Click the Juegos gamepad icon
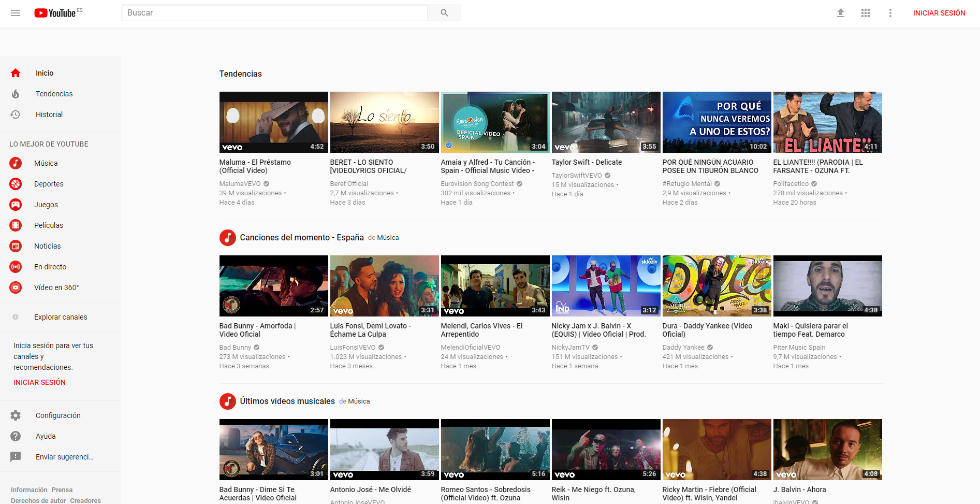This screenshot has height=504, width=980. (16, 205)
